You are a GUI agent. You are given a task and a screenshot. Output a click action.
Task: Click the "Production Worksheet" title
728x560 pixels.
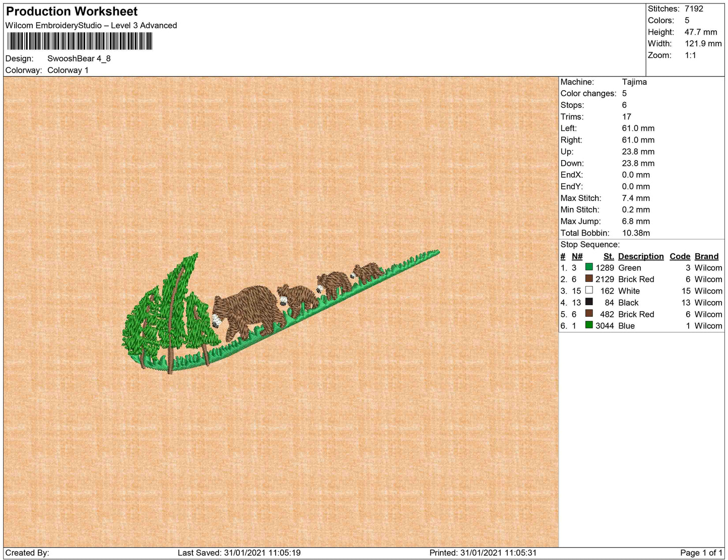click(72, 12)
